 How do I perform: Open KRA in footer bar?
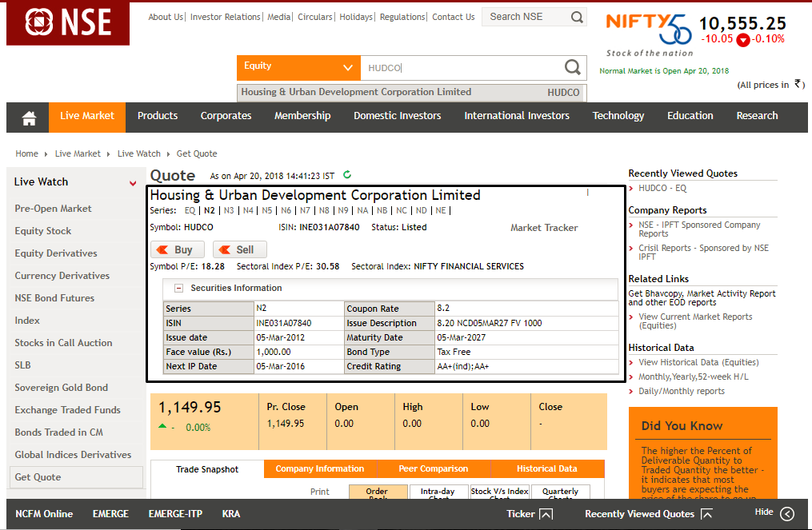[x=231, y=514]
